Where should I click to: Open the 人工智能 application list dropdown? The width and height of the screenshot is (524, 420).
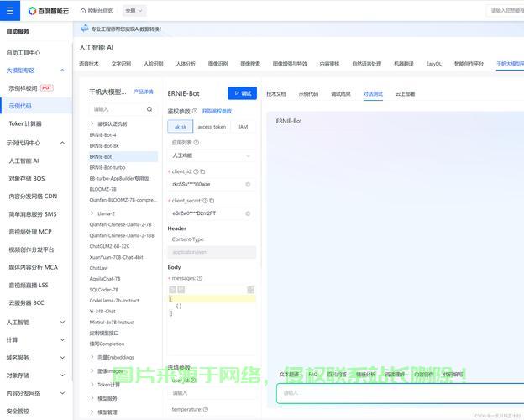click(x=212, y=155)
